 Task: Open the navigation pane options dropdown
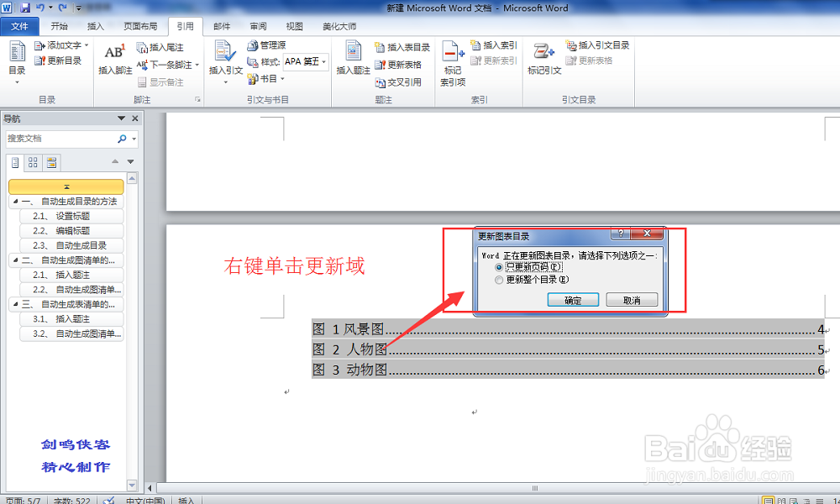pos(121,118)
